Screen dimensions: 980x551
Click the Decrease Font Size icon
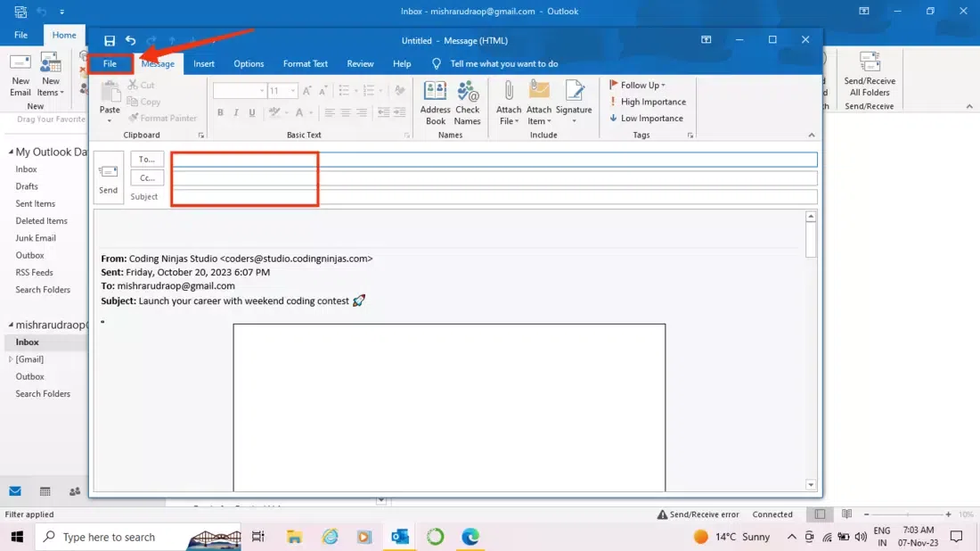tap(323, 91)
